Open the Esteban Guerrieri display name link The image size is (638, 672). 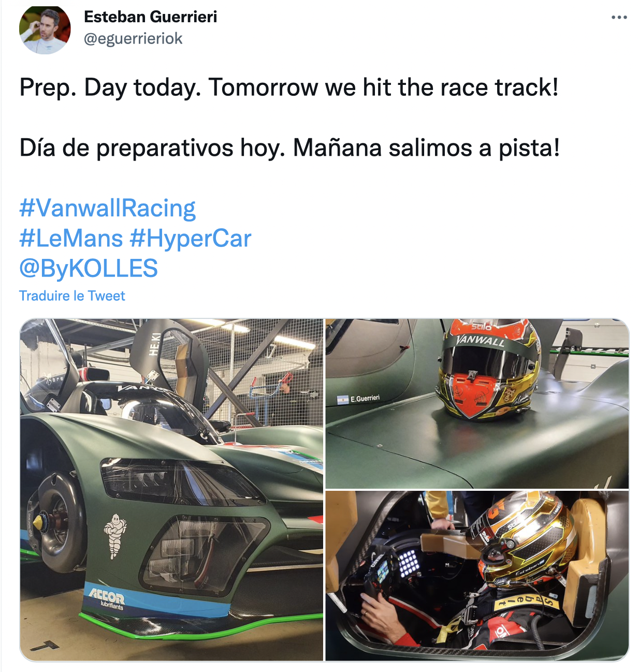pyautogui.click(x=151, y=17)
